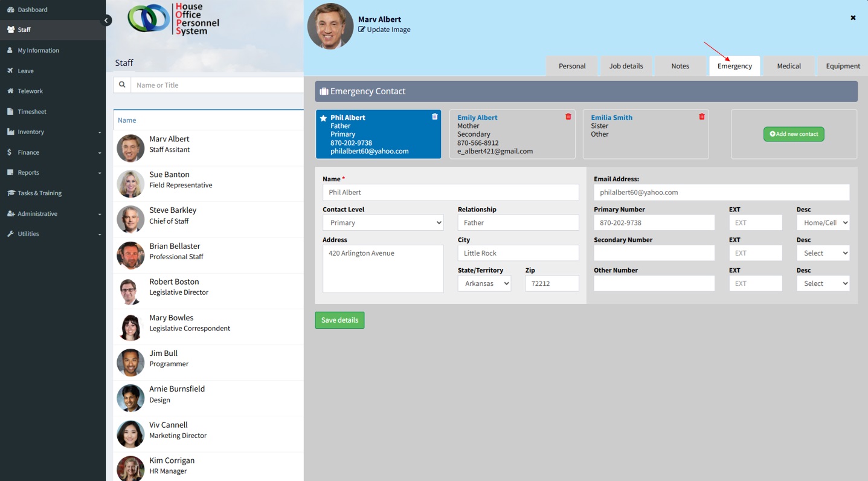This screenshot has height=481, width=868.
Task: Open the Contact Level dropdown
Action: click(x=383, y=223)
